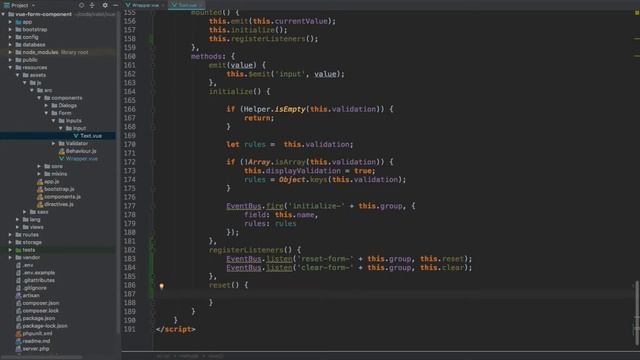Click the .env file icon

(x=18, y=265)
